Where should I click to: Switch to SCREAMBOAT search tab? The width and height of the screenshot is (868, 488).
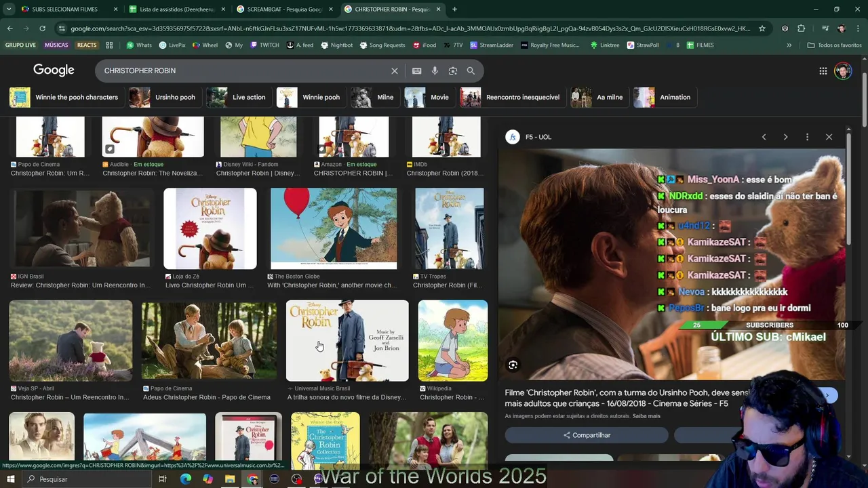[x=285, y=9]
